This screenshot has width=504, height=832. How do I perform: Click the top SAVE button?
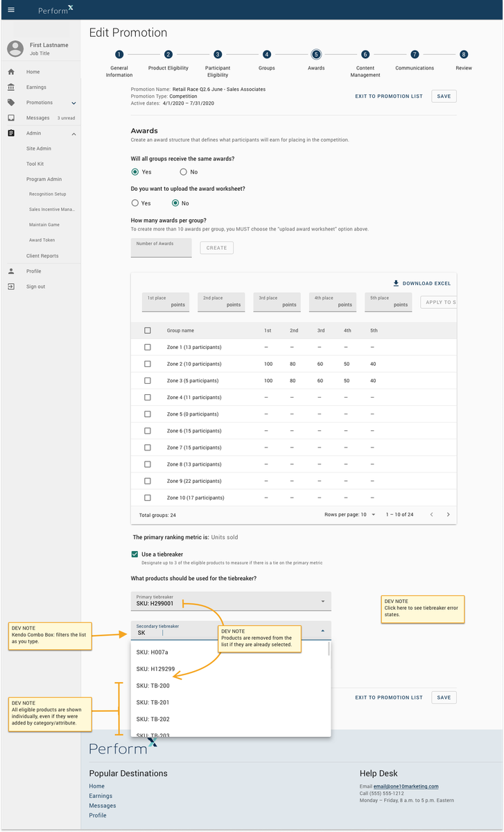click(x=444, y=96)
